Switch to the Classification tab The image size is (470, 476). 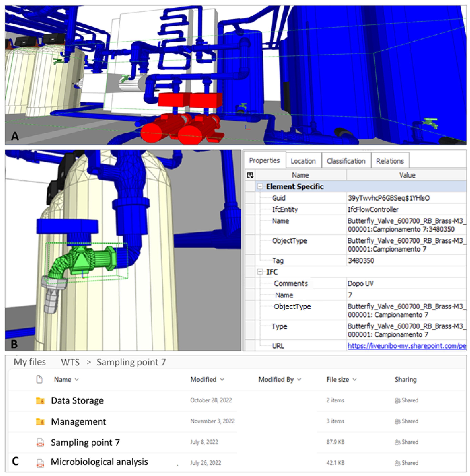[x=346, y=161]
